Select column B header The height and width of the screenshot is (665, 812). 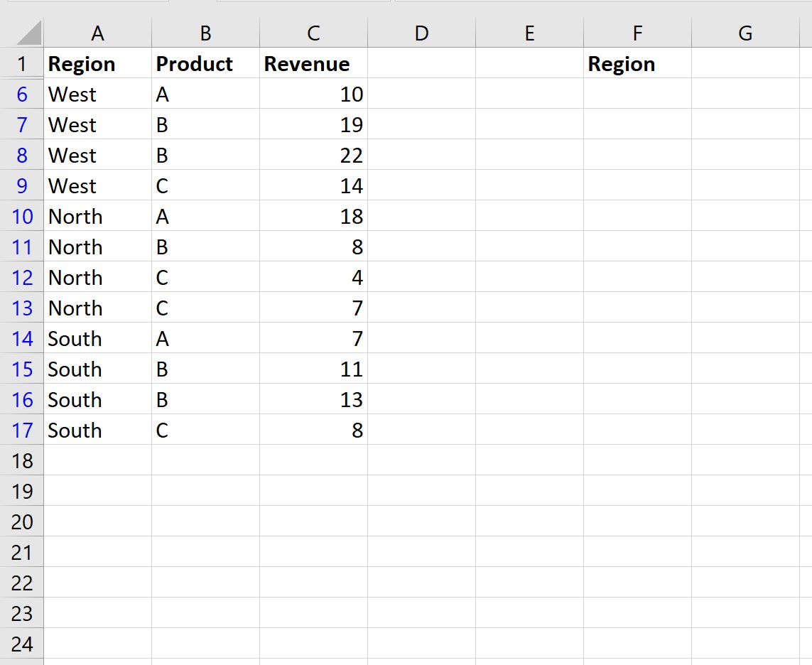205,33
